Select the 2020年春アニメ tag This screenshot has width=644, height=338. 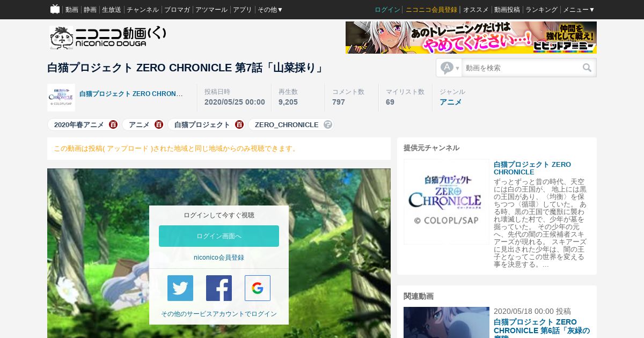(x=79, y=124)
